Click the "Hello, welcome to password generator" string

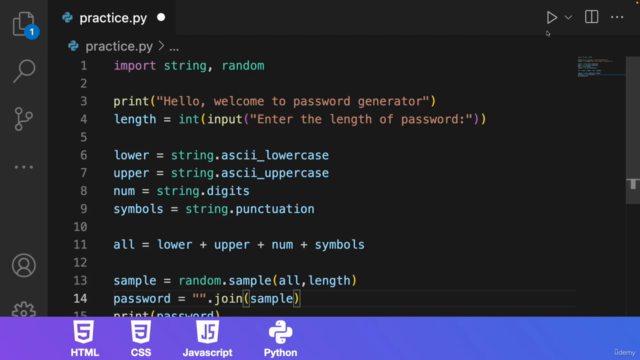pos(293,101)
